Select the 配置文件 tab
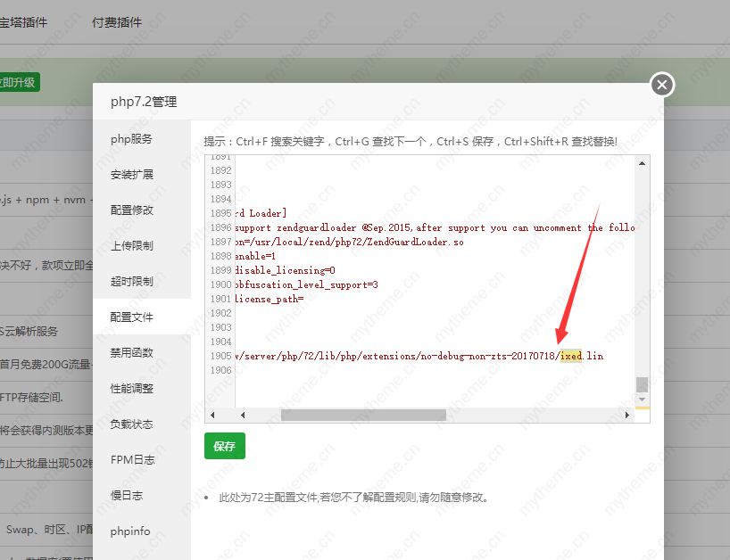The image size is (730, 560). (131, 317)
